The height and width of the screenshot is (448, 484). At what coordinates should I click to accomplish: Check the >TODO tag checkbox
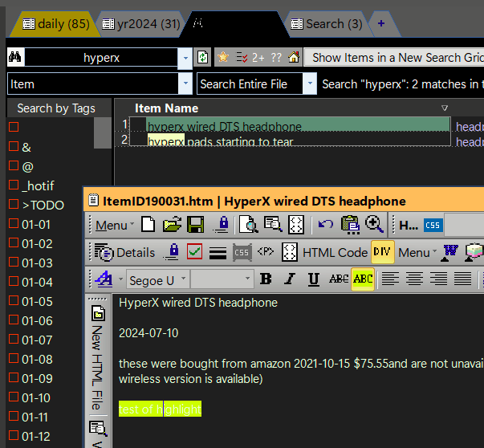point(14,204)
